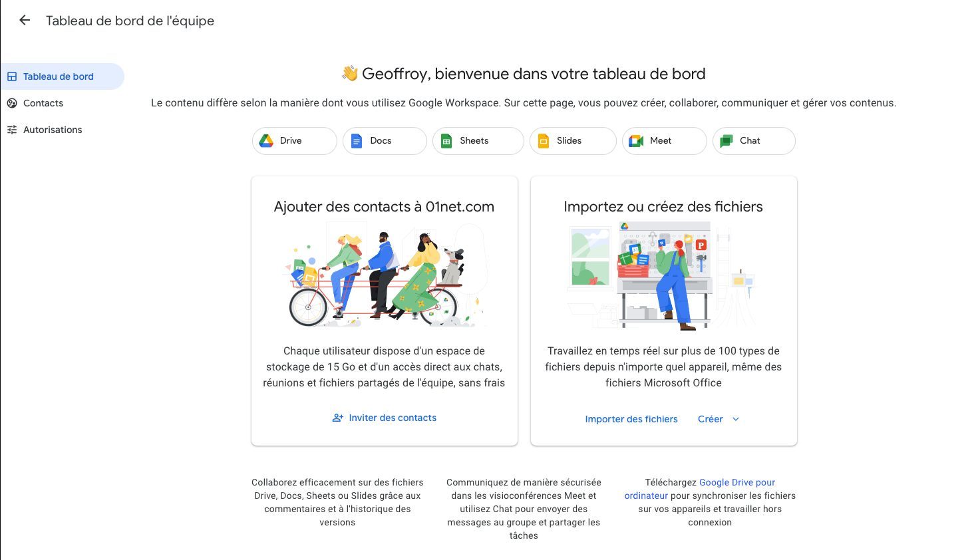Viewport: 976px width, 560px height.
Task: Open the Créer menu button
Action: tap(711, 420)
